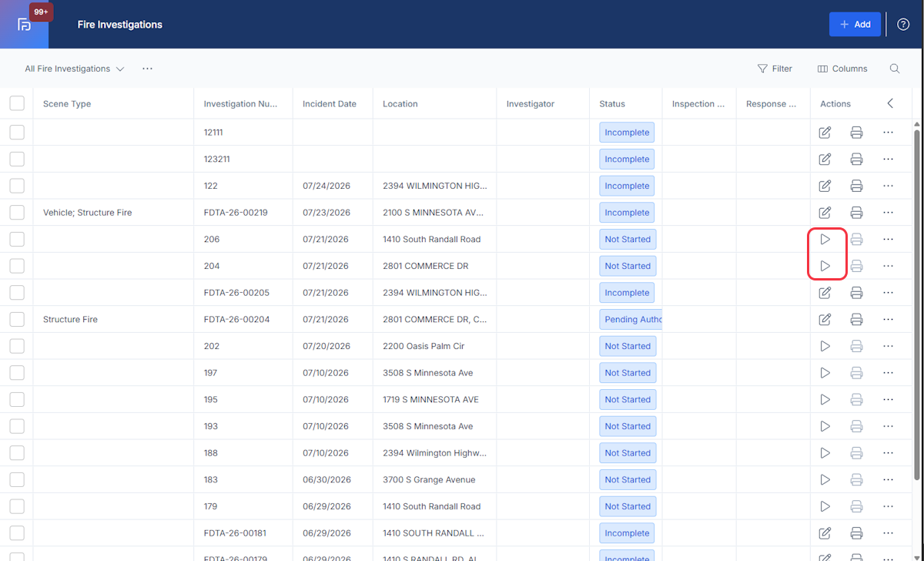Edit investigation FDTA-26-00204
The image size is (924, 561).
pos(825,319)
